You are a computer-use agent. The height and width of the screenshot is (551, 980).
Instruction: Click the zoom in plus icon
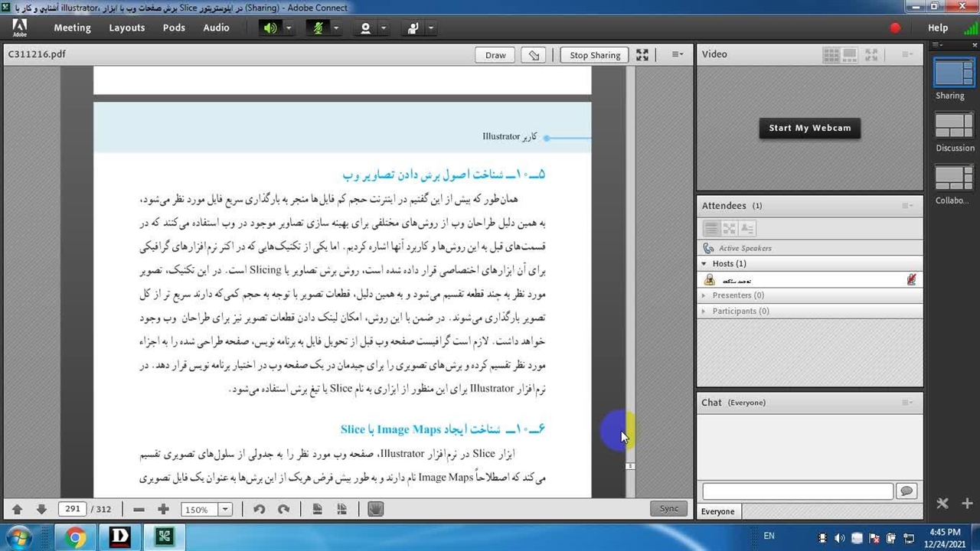[163, 509]
